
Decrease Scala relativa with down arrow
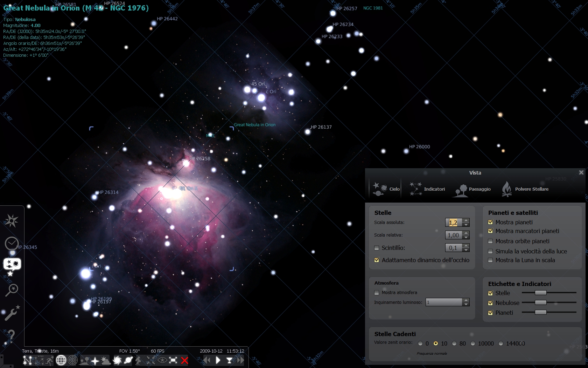pos(466,237)
